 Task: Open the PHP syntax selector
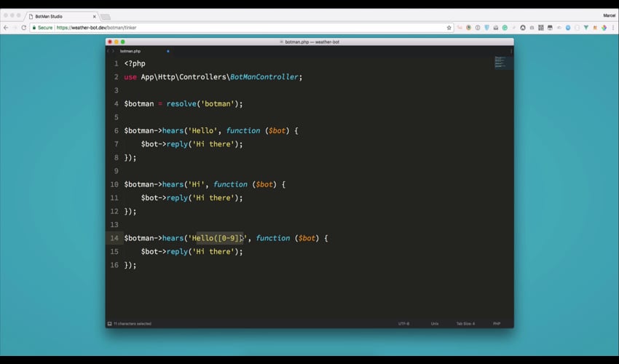(x=497, y=324)
